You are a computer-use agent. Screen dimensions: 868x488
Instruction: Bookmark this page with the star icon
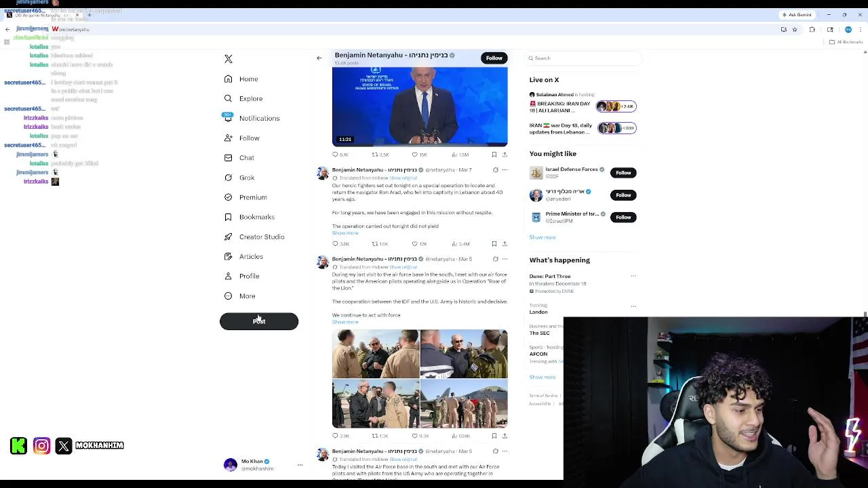[794, 30]
